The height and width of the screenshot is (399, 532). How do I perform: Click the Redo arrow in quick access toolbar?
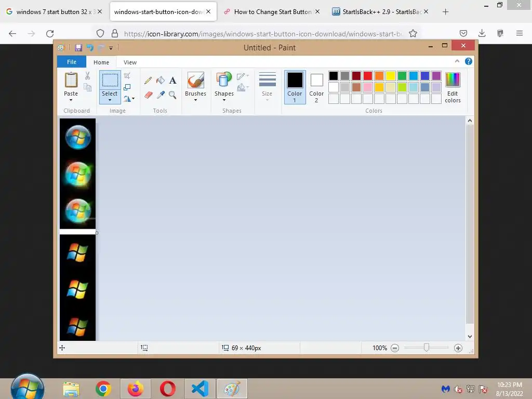point(101,48)
